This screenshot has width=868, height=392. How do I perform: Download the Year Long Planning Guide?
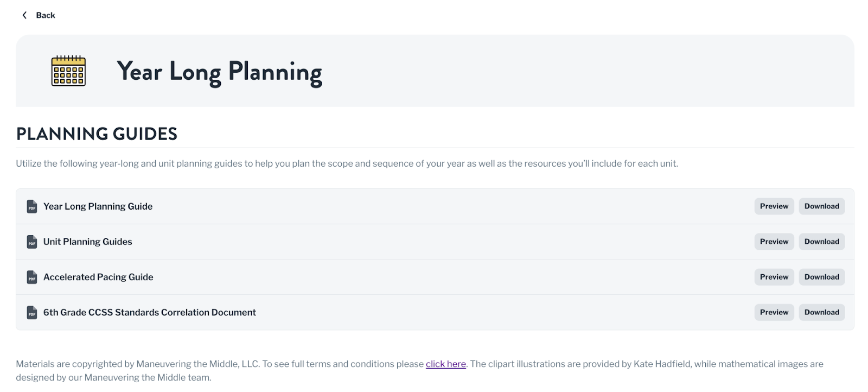tap(821, 206)
